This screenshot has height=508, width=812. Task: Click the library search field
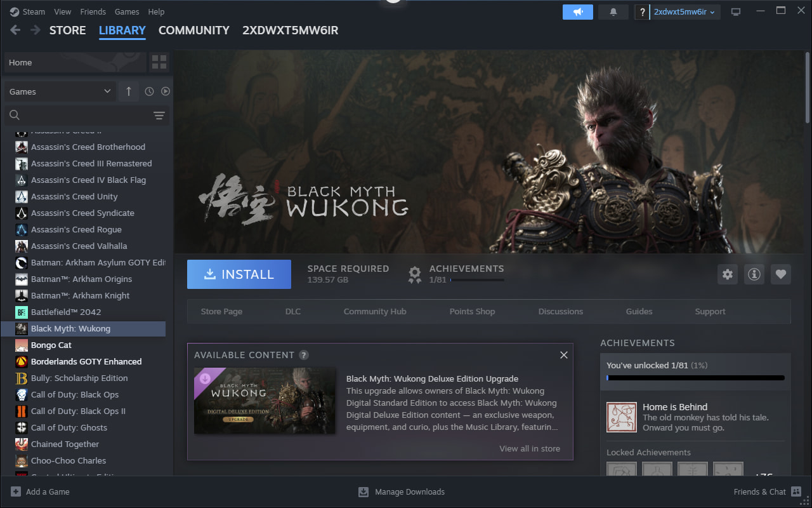(x=88, y=115)
